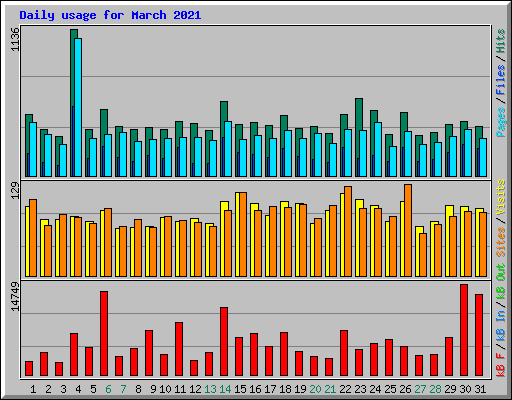
Task: Click the red kB bar for day 14
Action: click(224, 342)
